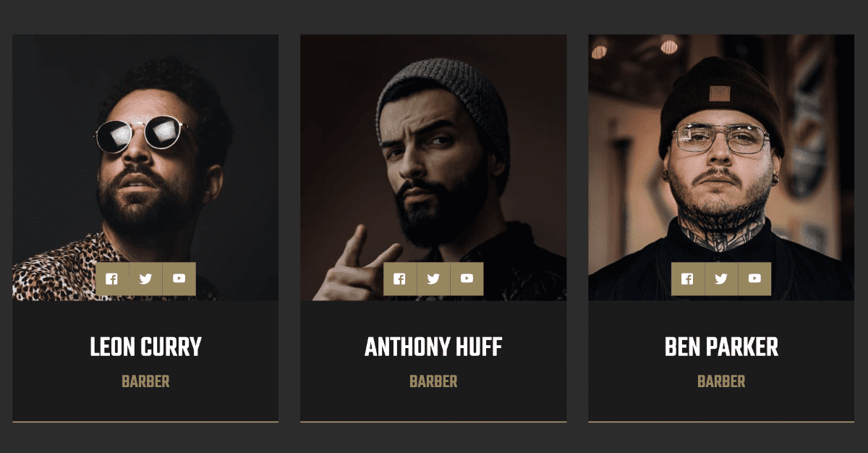Click the gold underline of Leon Curry's card

(145, 421)
